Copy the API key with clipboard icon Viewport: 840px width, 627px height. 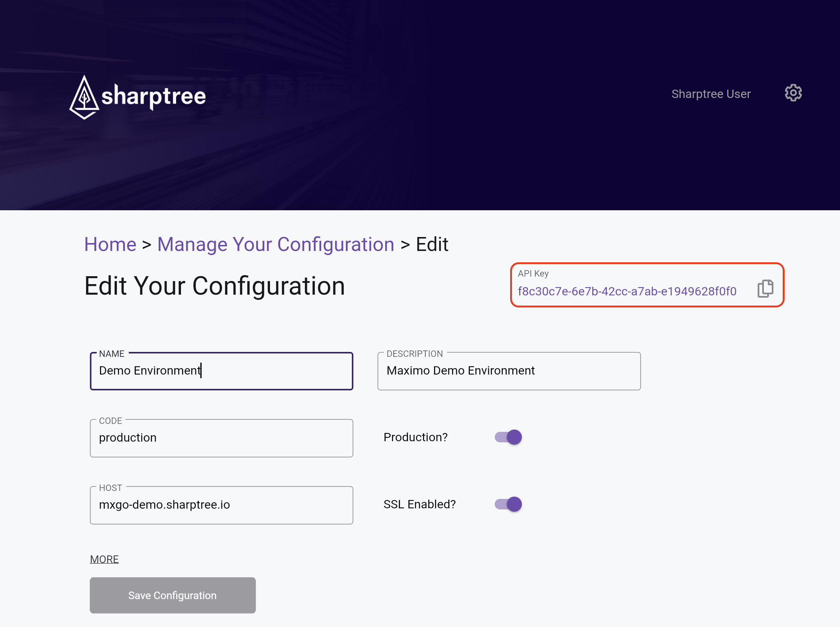(765, 289)
